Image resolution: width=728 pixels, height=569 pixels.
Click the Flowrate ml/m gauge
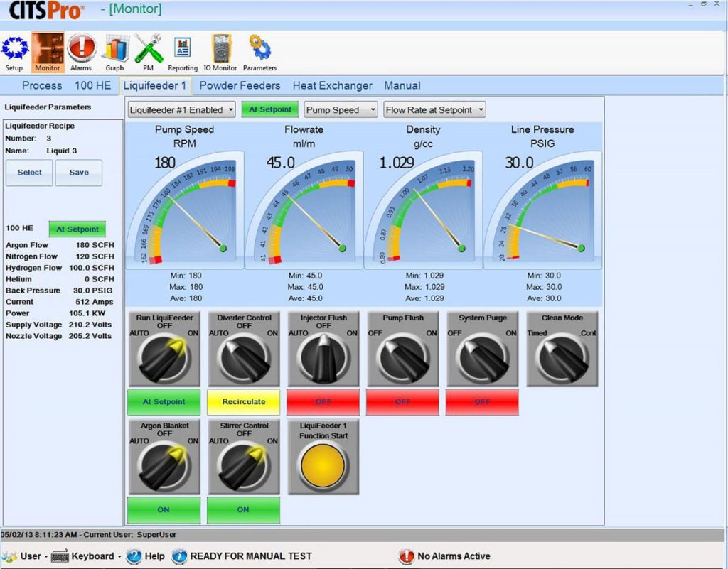[304, 210]
